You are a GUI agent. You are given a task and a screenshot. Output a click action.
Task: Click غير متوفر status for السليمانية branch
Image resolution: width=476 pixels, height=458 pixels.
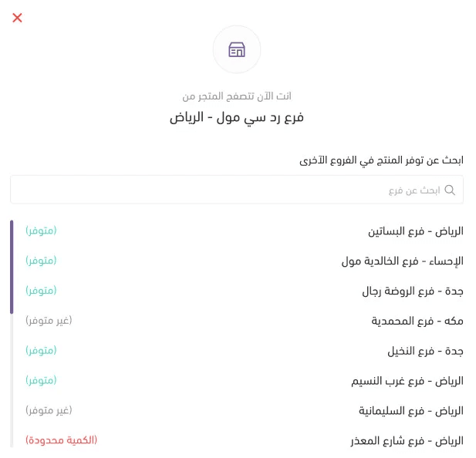[49, 410]
